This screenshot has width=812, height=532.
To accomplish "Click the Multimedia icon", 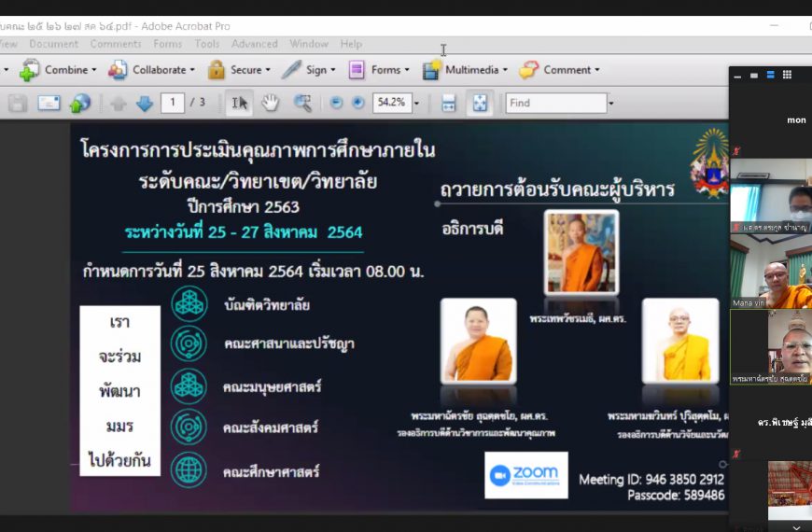I will click(431, 70).
